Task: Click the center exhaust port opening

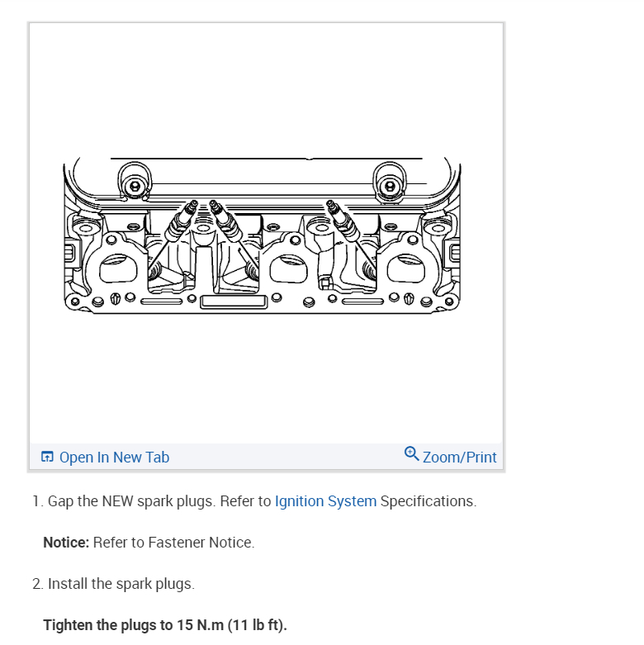Action: click(x=288, y=268)
